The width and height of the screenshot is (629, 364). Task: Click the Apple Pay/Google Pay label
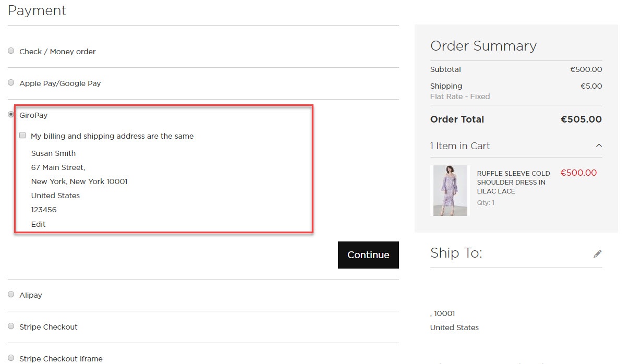coord(60,83)
